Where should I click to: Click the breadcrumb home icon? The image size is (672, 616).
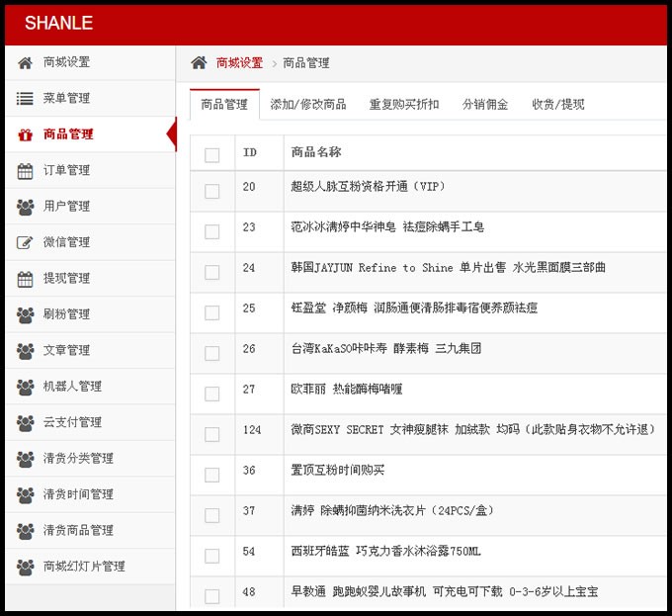point(199,63)
